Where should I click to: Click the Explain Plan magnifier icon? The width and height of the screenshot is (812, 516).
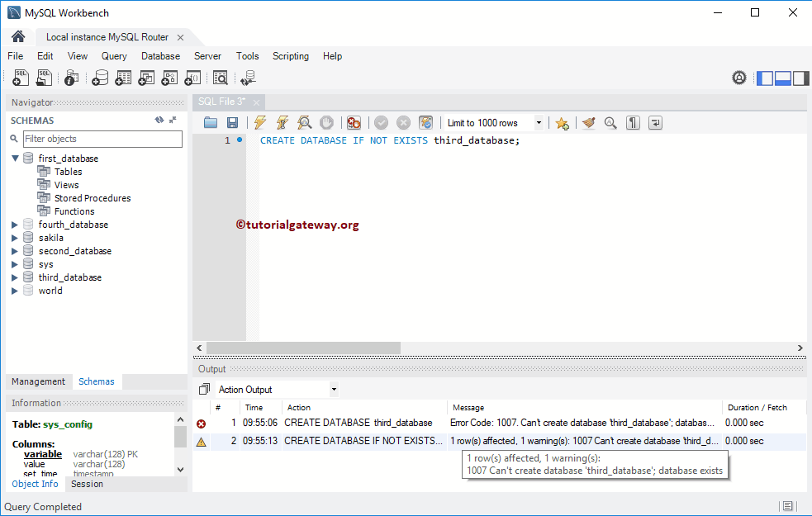click(304, 122)
